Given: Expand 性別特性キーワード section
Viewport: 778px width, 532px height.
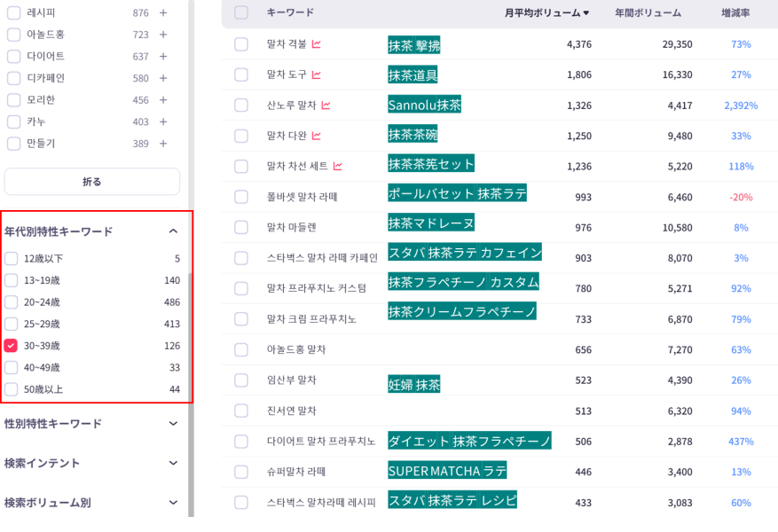Looking at the screenshot, I should [x=173, y=424].
